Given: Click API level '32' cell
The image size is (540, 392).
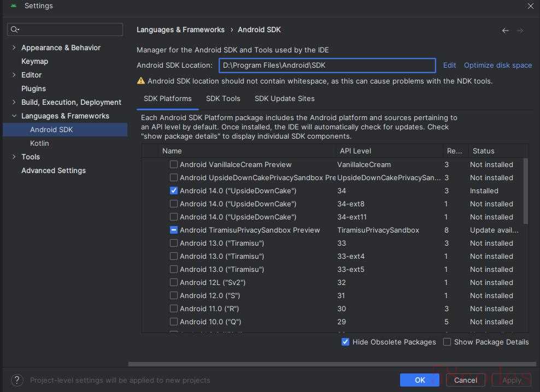Looking at the screenshot, I should [342, 283].
